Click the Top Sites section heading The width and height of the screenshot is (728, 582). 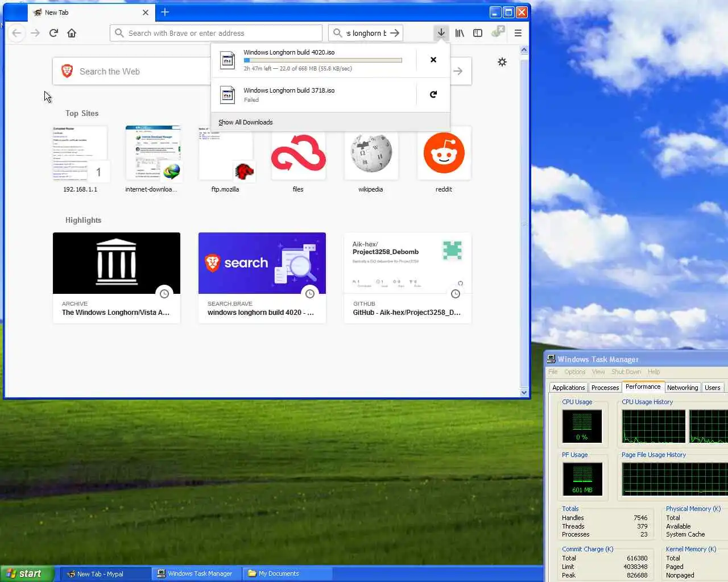pos(82,113)
